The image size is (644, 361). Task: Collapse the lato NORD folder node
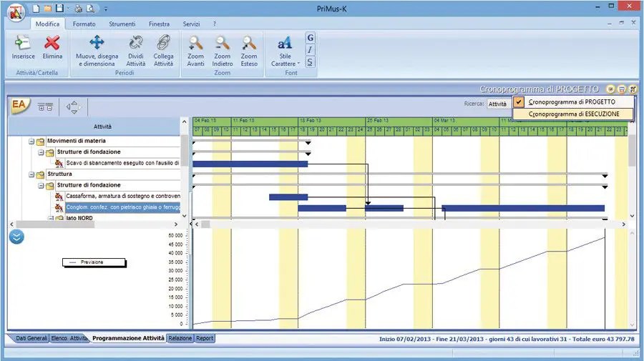50,218
